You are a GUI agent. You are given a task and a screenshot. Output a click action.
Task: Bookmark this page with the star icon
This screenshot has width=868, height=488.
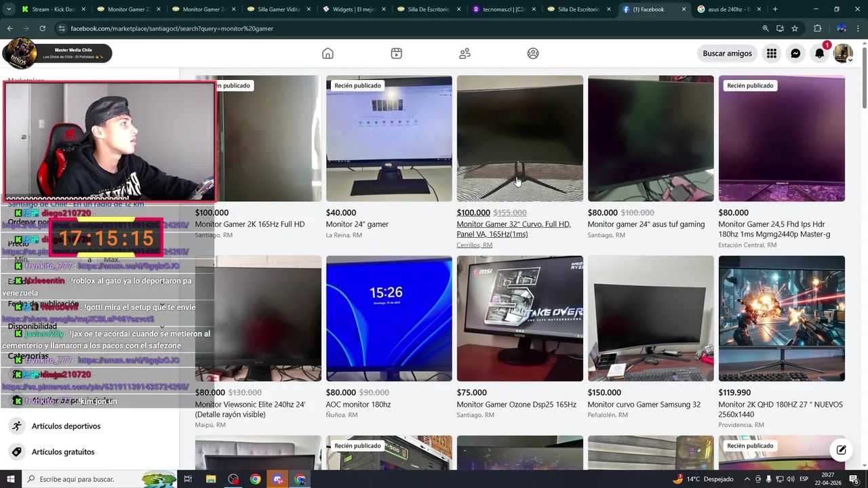(795, 28)
